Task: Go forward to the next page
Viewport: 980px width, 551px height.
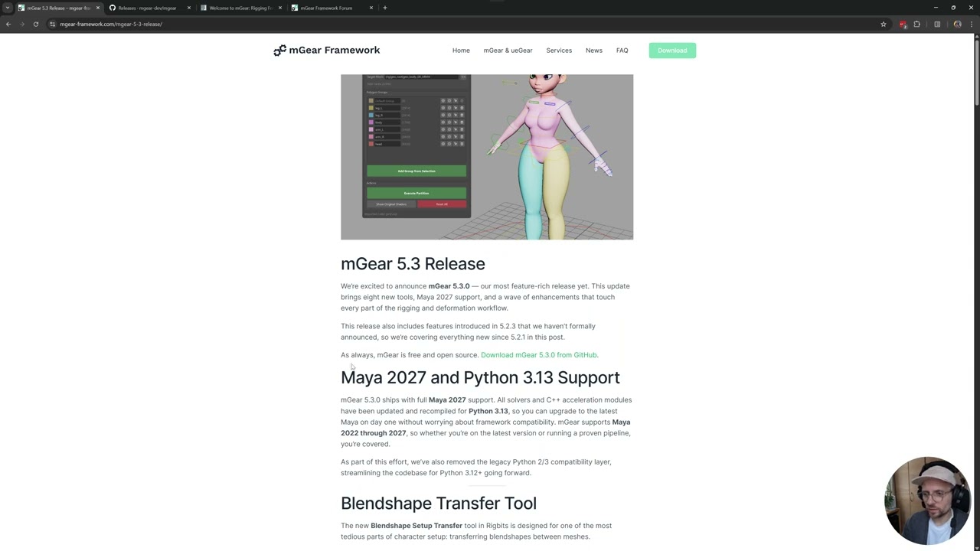Action: pyautogui.click(x=22, y=24)
